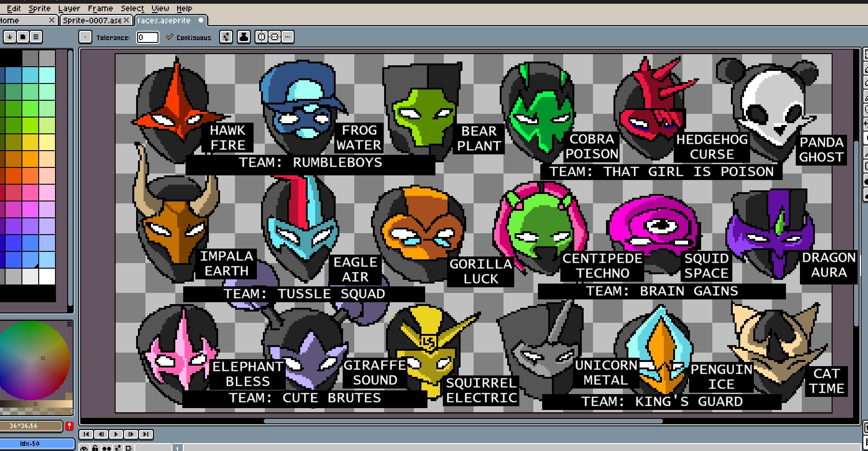Toggle vertical symmetry button

[275, 37]
